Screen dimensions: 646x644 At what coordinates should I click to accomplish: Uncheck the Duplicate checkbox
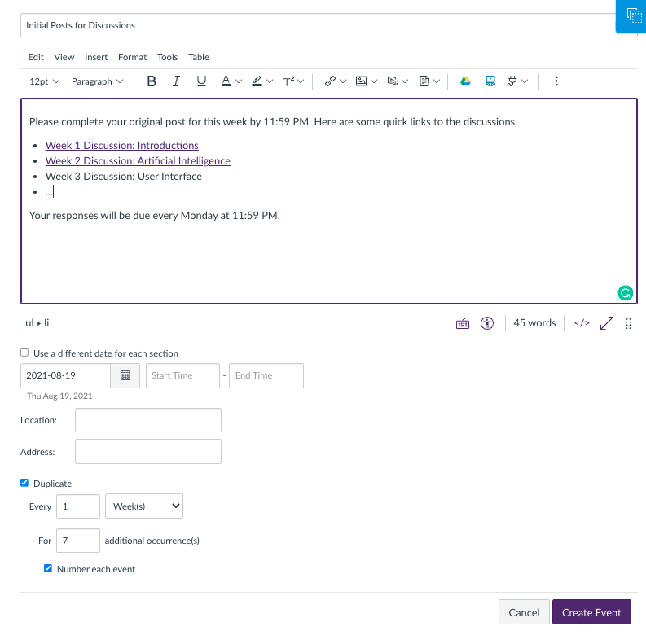click(24, 484)
